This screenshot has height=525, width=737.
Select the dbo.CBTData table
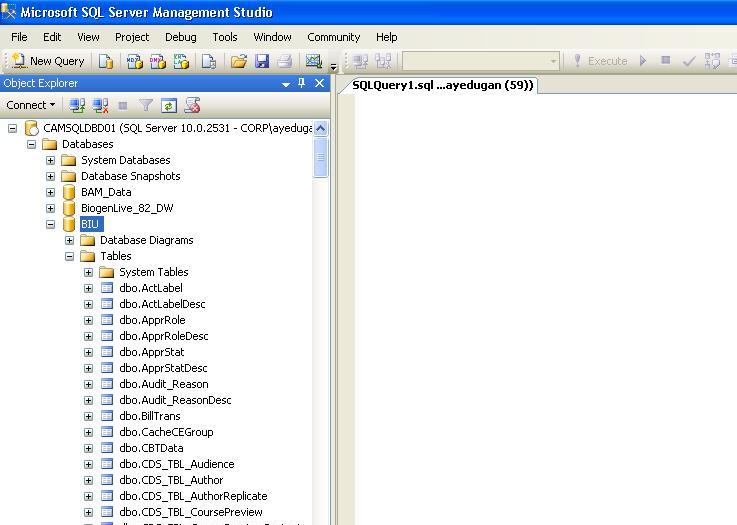pyautogui.click(x=151, y=448)
